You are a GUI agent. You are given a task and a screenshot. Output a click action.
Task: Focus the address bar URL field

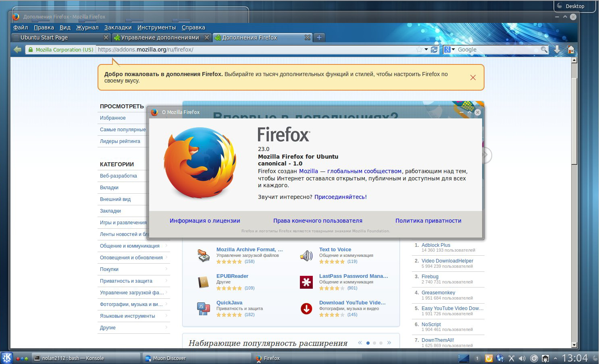coord(256,50)
